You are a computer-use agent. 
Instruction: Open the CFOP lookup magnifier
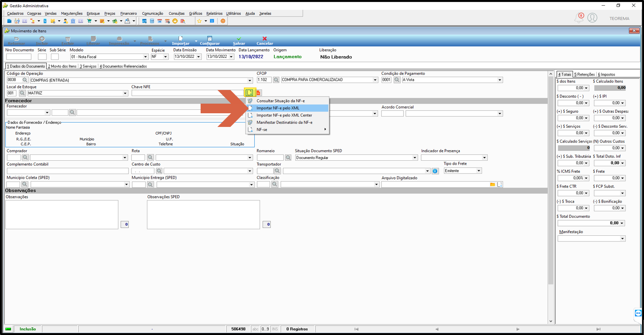point(276,80)
